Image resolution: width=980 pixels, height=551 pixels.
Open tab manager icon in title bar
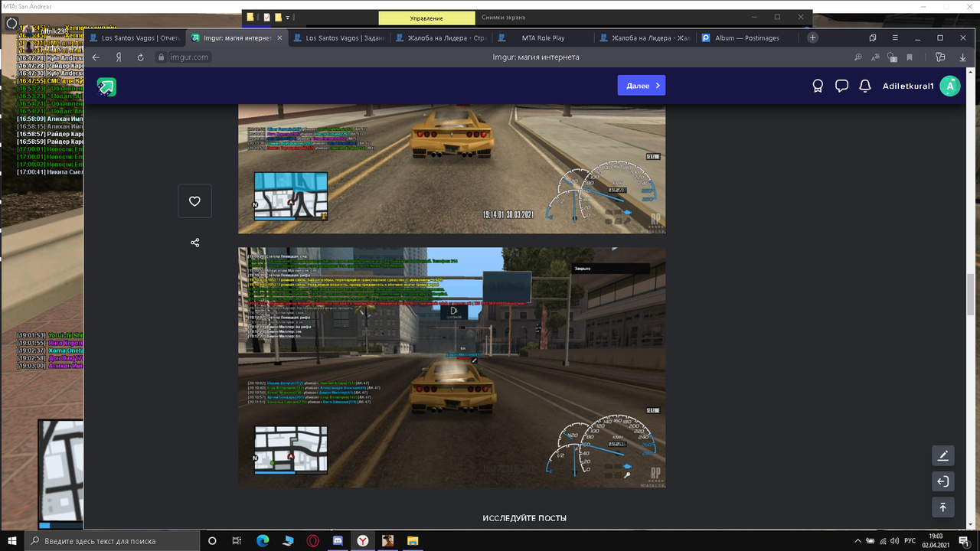click(872, 37)
